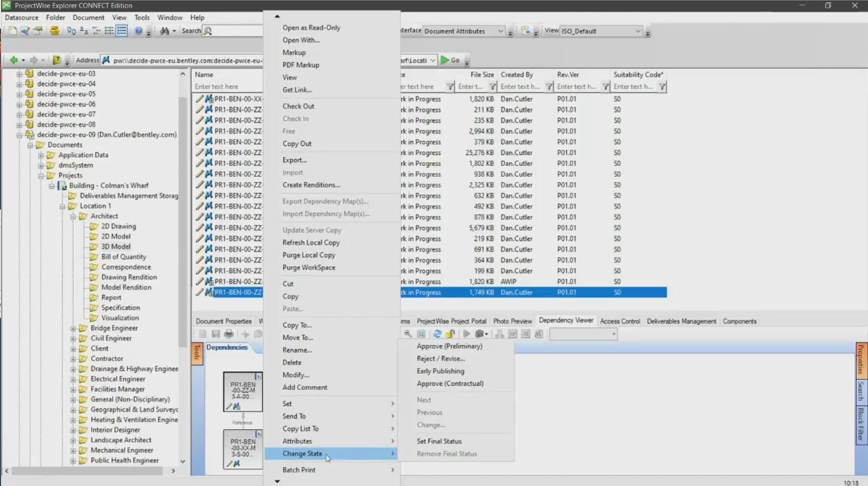868x486 pixels.
Task: Click the folder-up navigation icon
Action: 57,60
